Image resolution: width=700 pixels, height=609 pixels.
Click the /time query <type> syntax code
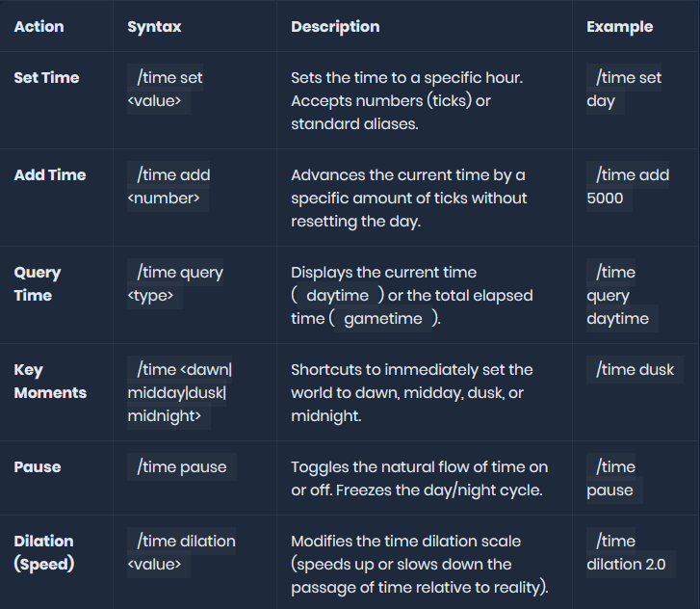click(175, 284)
